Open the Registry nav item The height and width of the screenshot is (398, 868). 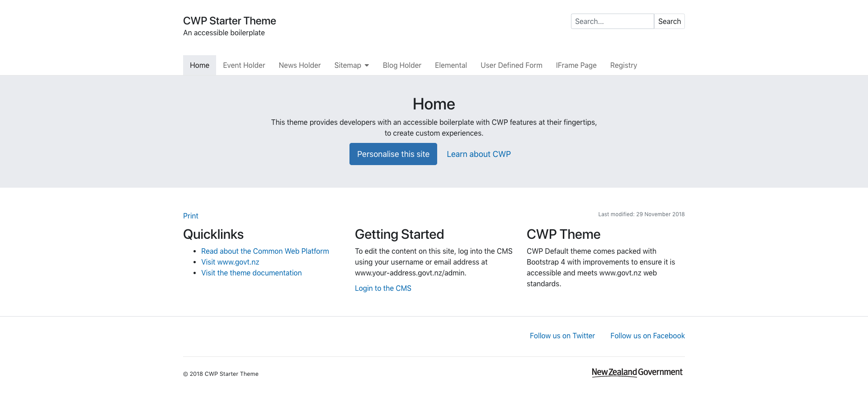tap(623, 65)
